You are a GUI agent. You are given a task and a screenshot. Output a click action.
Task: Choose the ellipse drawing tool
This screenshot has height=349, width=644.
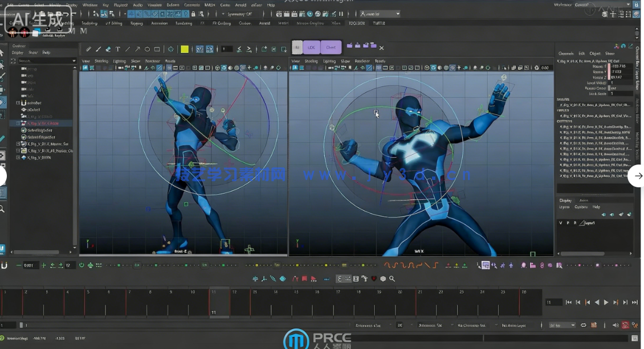(147, 50)
